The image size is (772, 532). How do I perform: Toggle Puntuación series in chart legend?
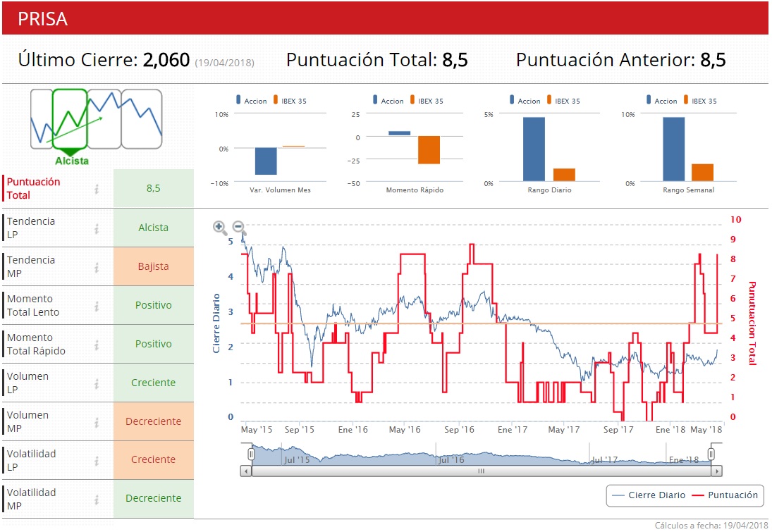[725, 495]
